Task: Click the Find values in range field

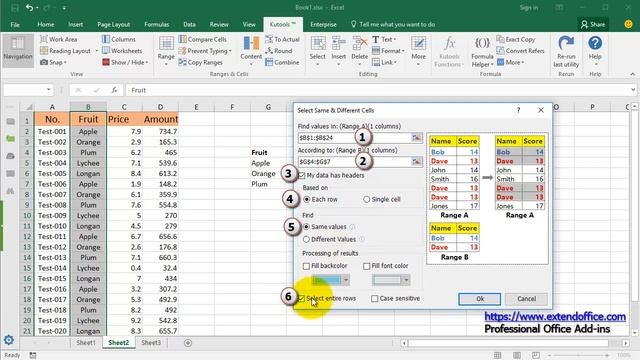Action: (x=354, y=138)
